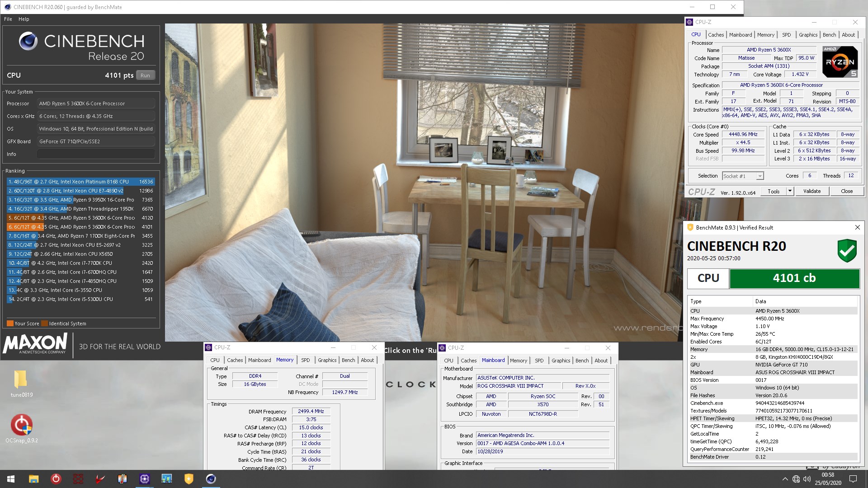Select Ryzen Threadripper 1950X ranking row

(81, 209)
